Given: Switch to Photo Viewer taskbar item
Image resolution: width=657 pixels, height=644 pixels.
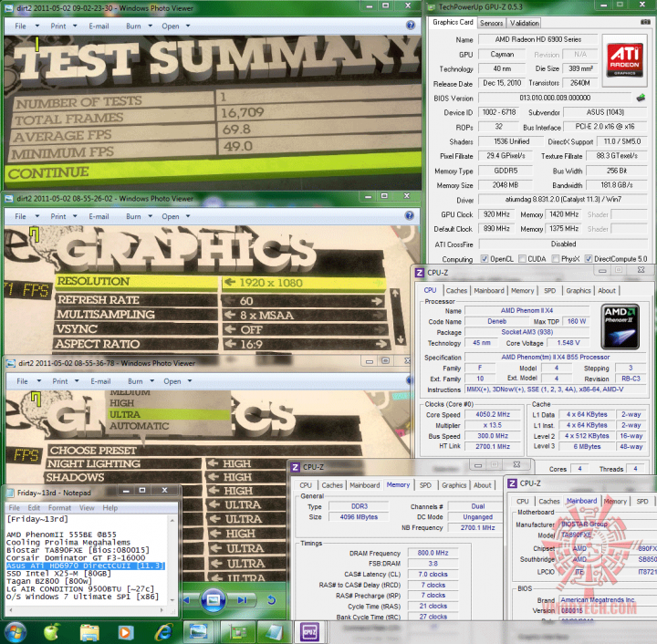Looking at the screenshot, I should [x=198, y=631].
